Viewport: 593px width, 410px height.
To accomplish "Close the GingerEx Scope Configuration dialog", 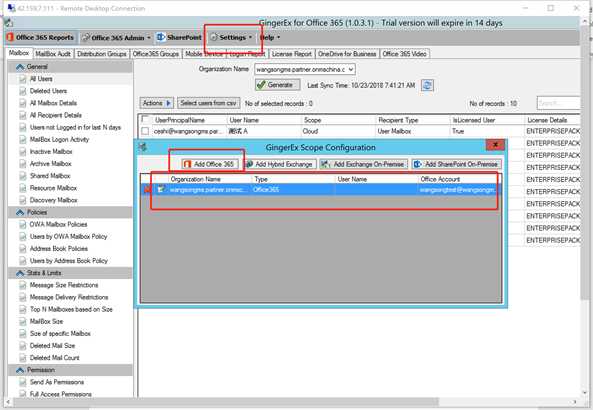I will tap(495, 144).
